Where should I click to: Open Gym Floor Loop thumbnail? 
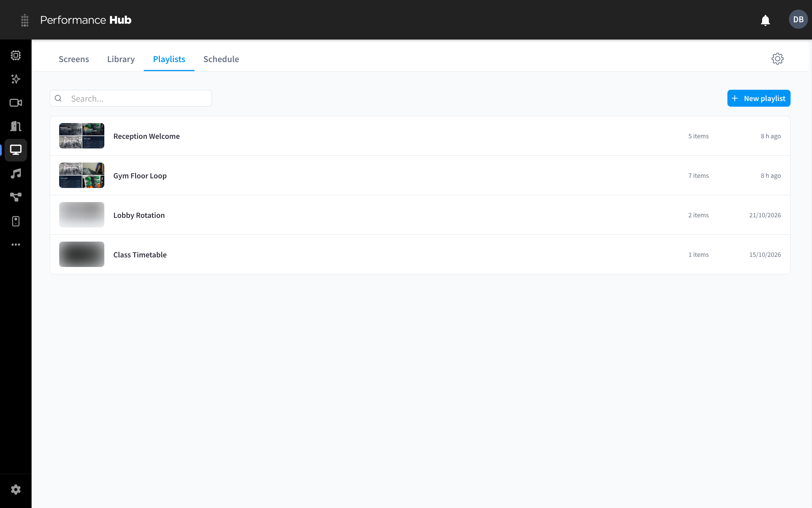click(x=81, y=175)
